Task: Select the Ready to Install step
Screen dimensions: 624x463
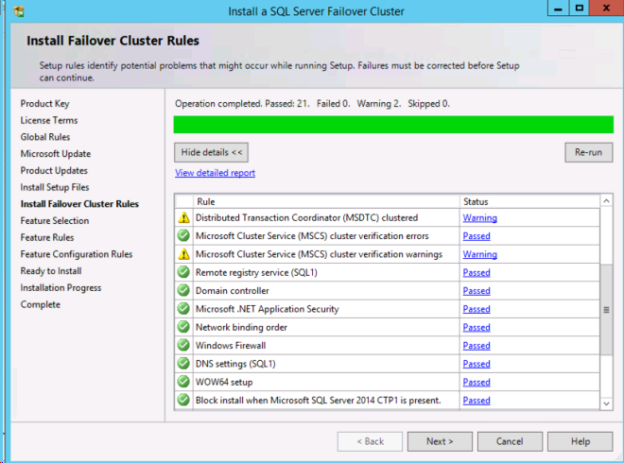Action: point(51,271)
